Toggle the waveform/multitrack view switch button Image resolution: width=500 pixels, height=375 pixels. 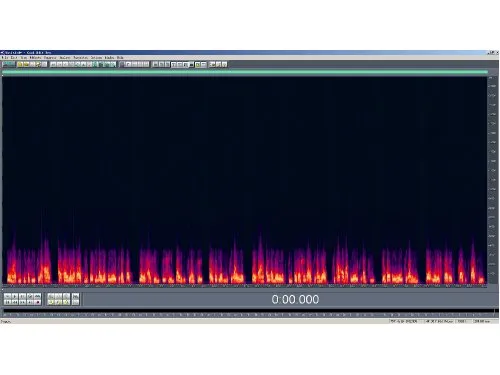8,64
